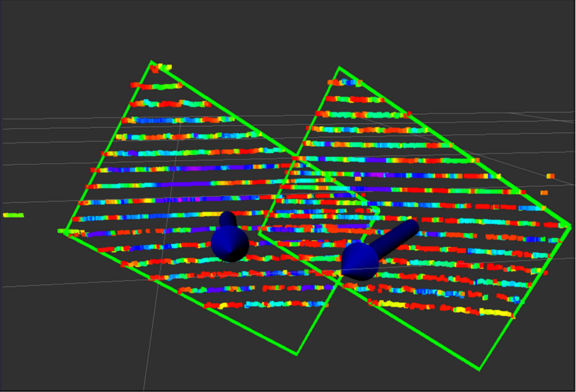Select upper stray orange point outside right rectangle
Image resolution: width=576 pixels, height=392 pixels.
[550, 176]
